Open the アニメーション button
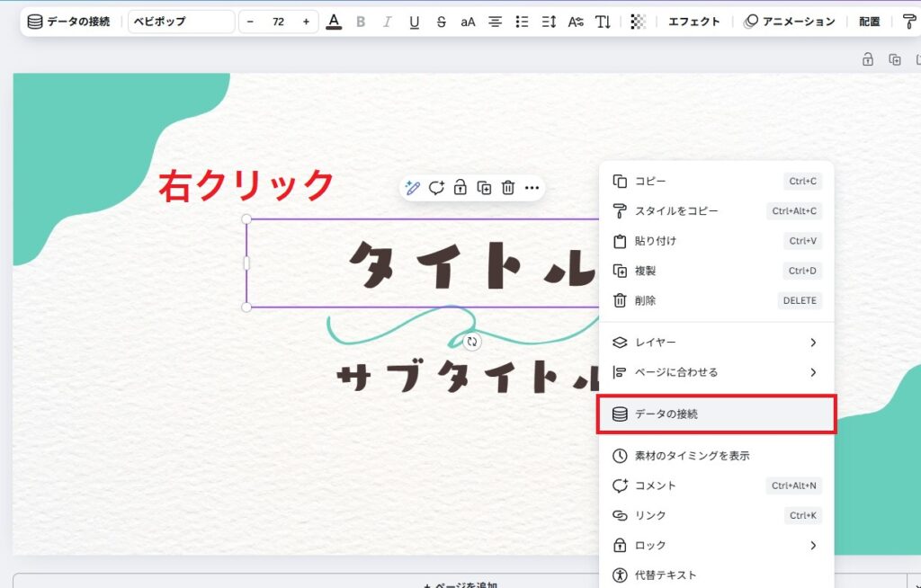 789,22
